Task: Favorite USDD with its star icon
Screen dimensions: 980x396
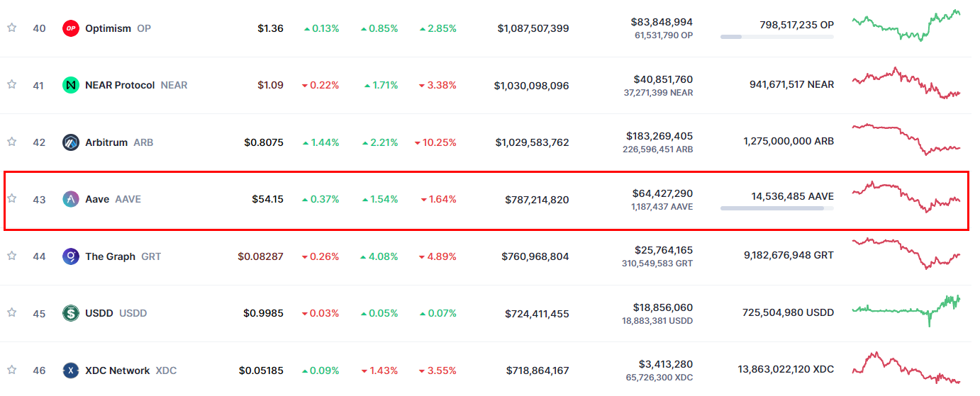Action: 11,312
